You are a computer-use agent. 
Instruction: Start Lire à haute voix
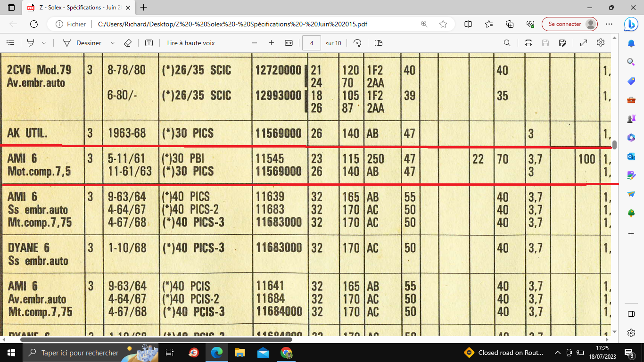pos(190,43)
